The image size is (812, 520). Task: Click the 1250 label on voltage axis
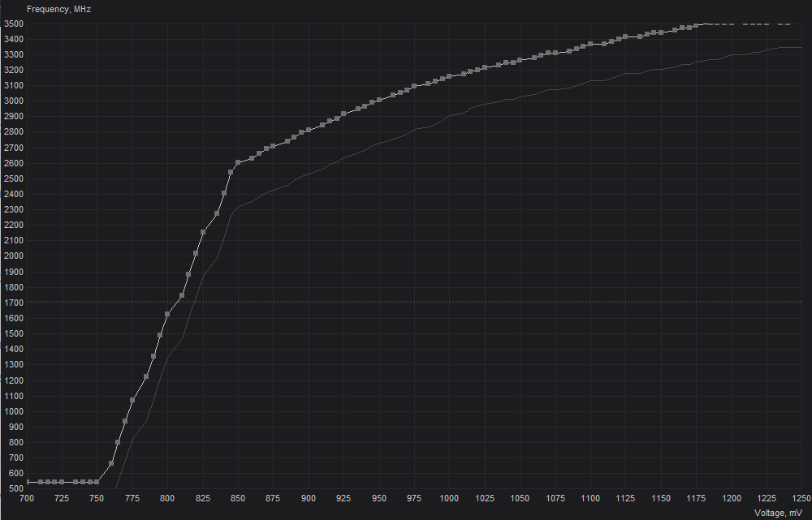pyautogui.click(x=801, y=498)
